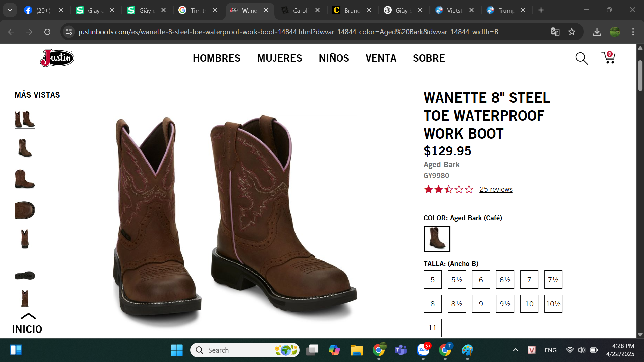Open the 25 reviews link
This screenshot has height=362, width=644.
click(496, 189)
